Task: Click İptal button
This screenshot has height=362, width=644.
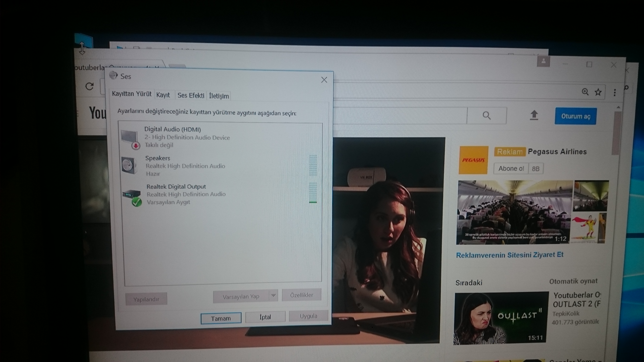Action: 265,317
